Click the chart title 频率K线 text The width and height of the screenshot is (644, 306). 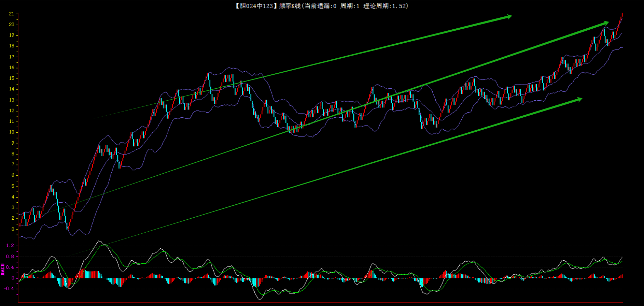click(290, 6)
